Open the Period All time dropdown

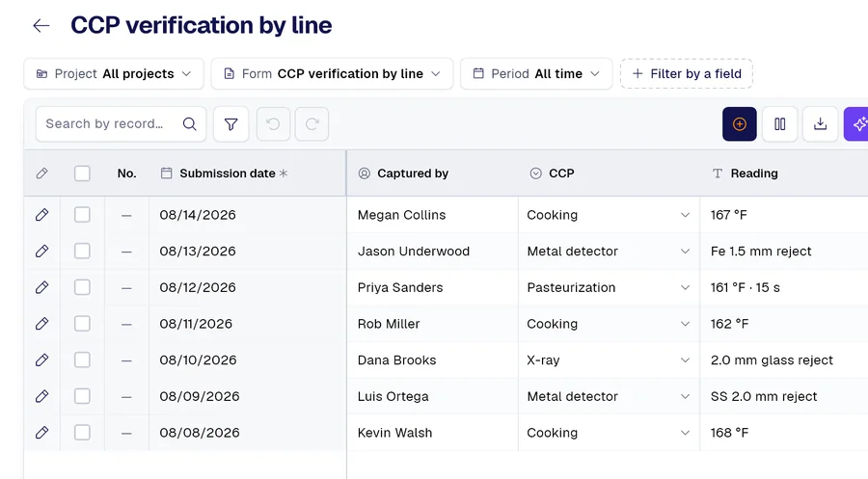pos(536,73)
